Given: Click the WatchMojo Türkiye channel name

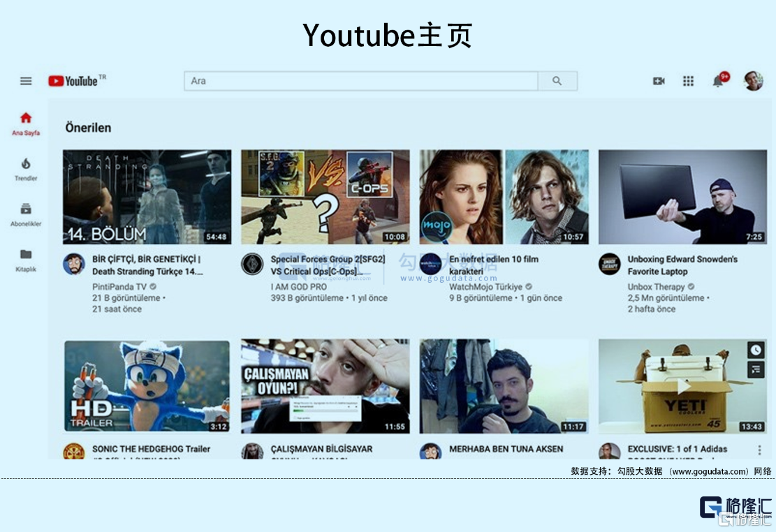Looking at the screenshot, I should click(x=485, y=286).
